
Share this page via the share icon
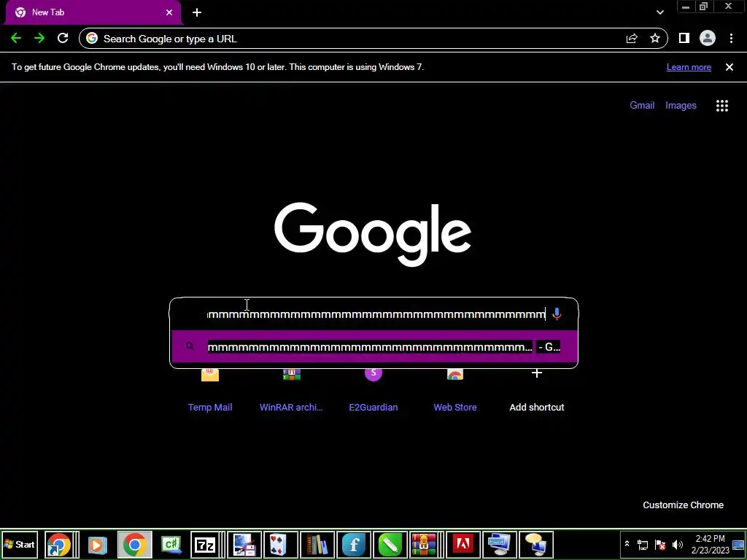tap(632, 39)
